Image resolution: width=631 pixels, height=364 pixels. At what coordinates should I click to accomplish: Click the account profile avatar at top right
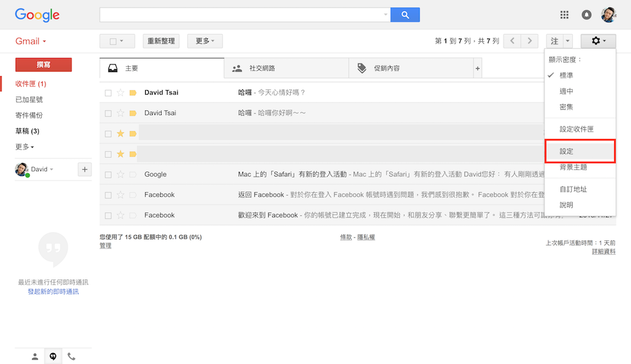608,15
